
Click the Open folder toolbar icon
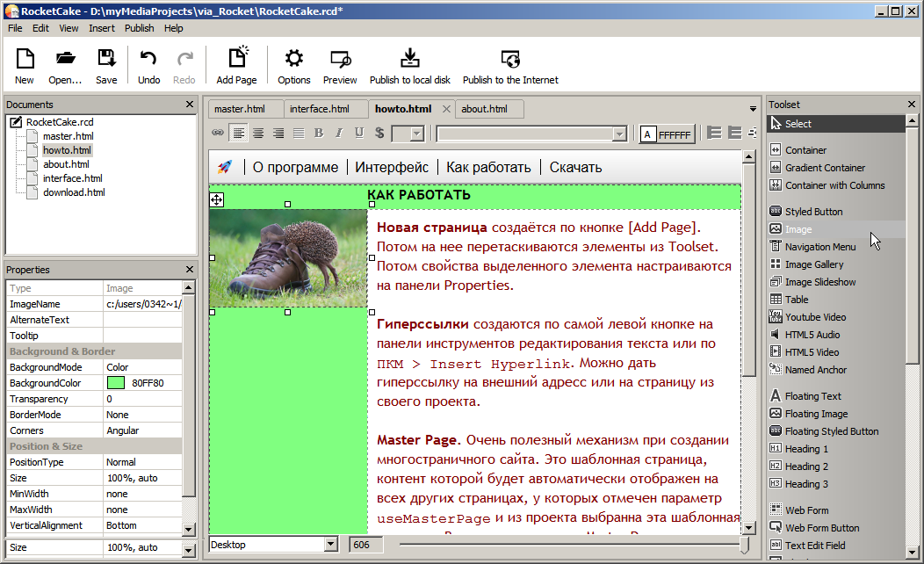coord(65,65)
